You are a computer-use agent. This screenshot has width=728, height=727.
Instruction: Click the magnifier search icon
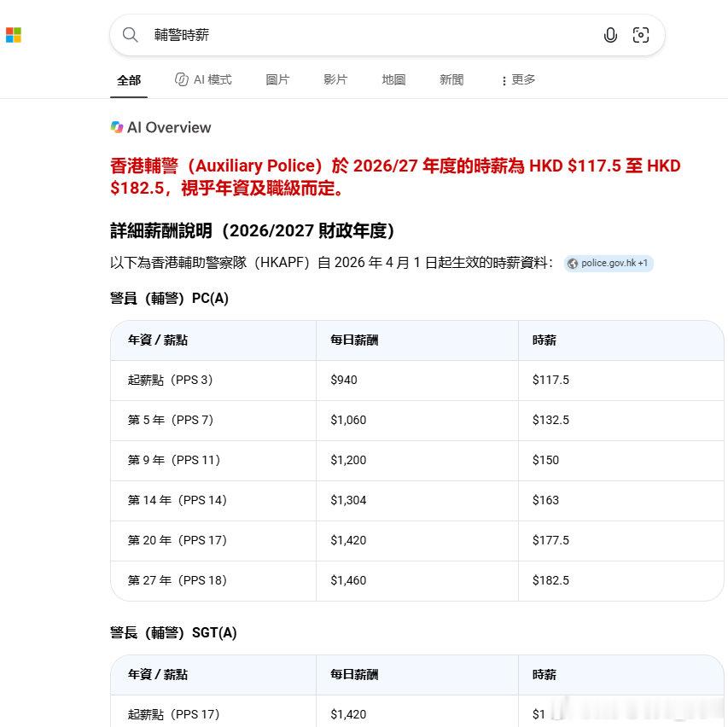click(130, 35)
